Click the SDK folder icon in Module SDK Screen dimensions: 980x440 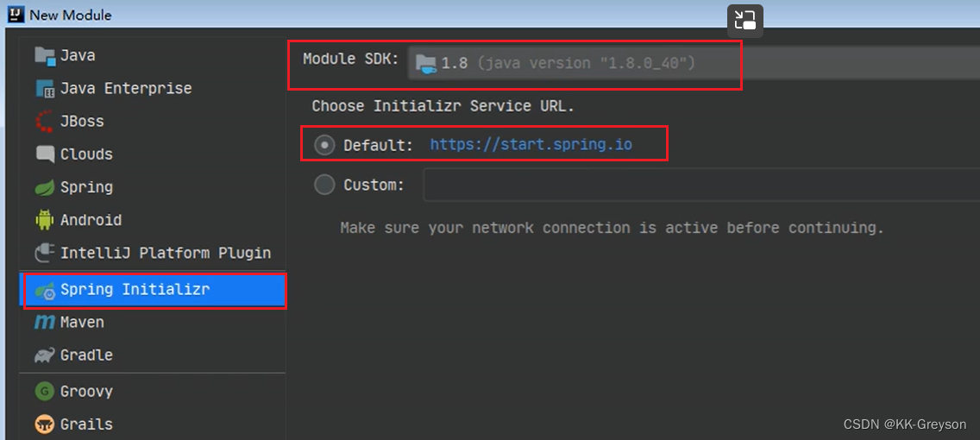[x=426, y=64]
